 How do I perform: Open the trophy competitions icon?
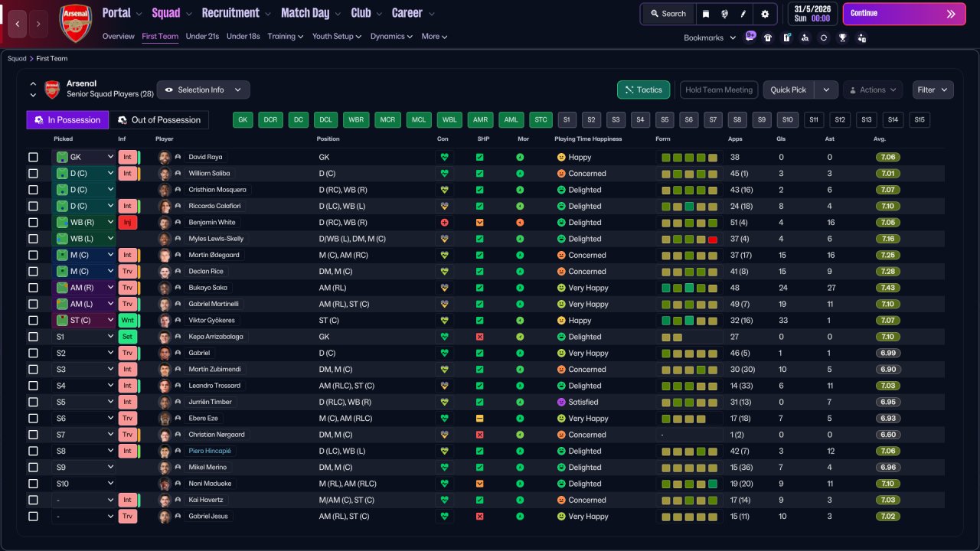842,37
